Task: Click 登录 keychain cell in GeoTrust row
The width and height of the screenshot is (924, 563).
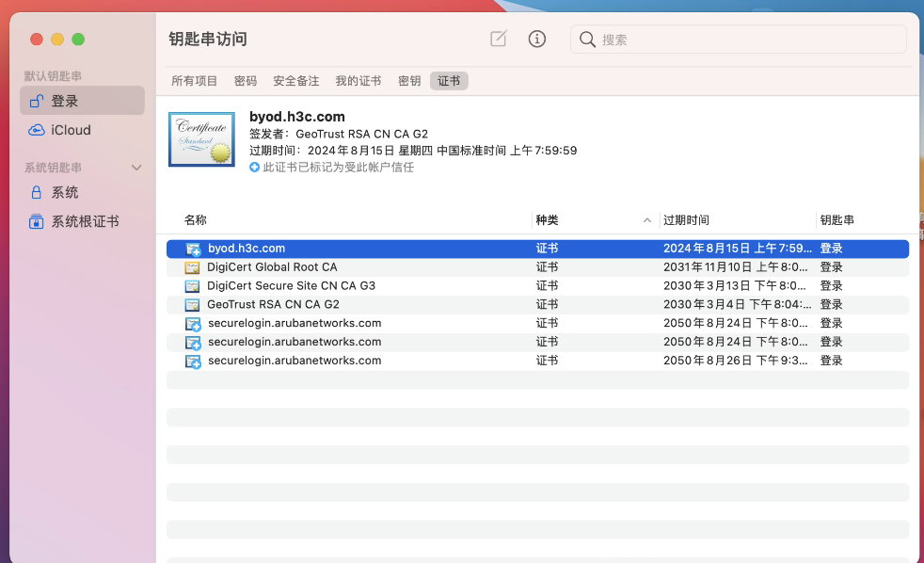Action: point(832,305)
